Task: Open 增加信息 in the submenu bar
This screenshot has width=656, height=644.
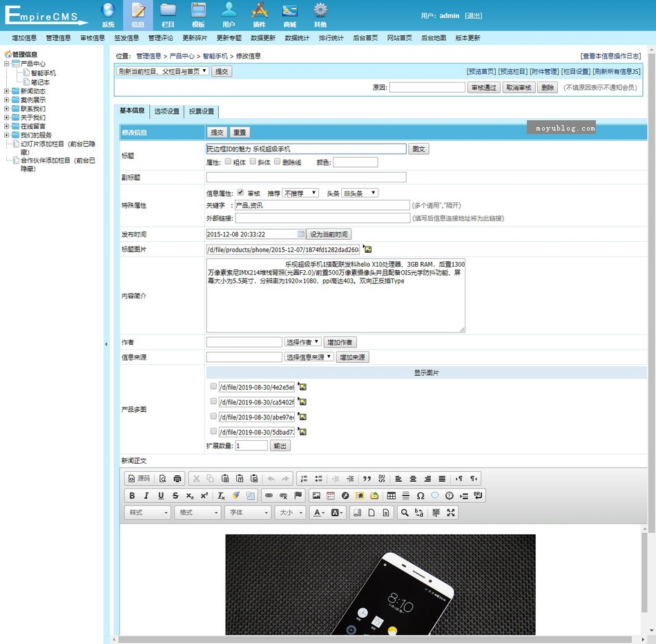Action: [x=24, y=38]
